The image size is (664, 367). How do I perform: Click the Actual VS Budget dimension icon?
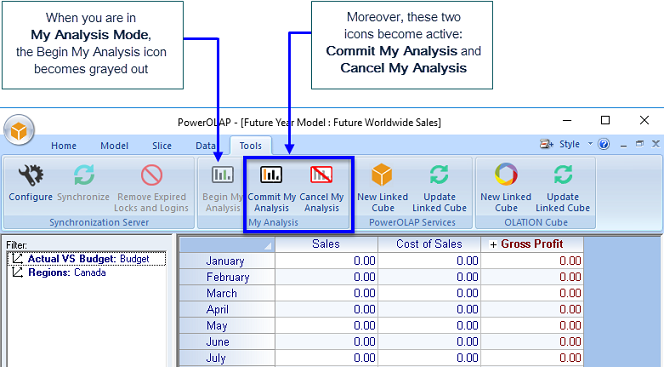17,259
